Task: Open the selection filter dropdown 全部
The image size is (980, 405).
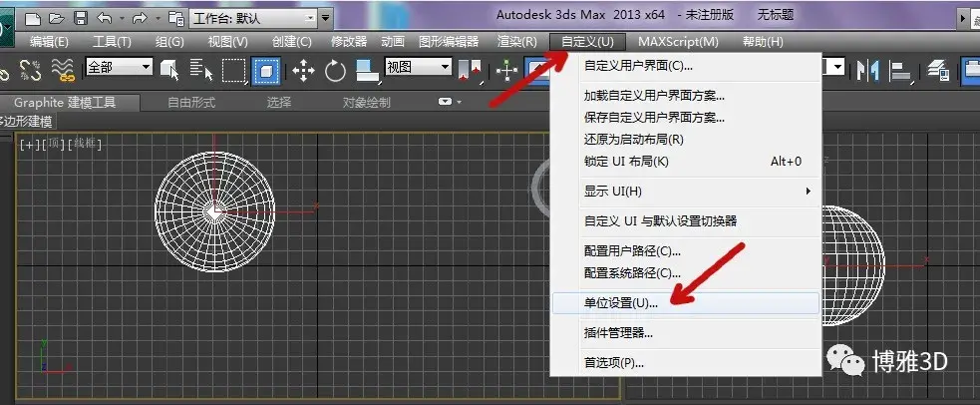Action: coord(120,67)
